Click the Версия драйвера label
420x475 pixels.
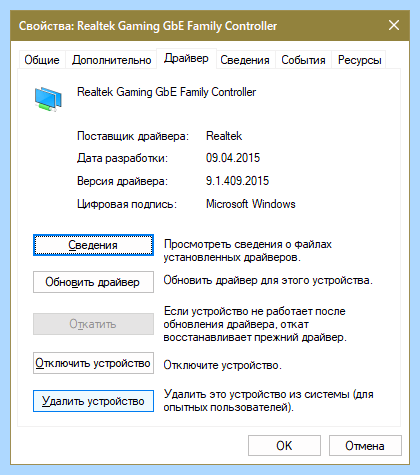pos(122,181)
